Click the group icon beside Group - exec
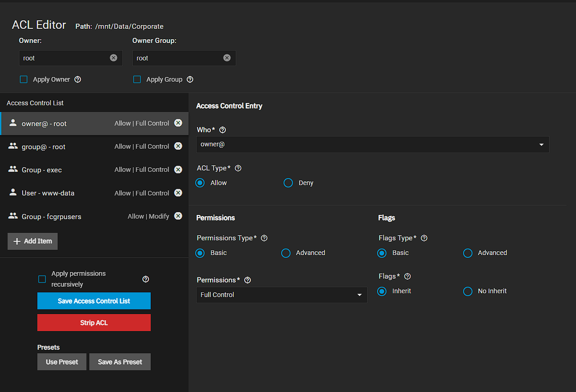This screenshot has width=576, height=392. [13, 169]
